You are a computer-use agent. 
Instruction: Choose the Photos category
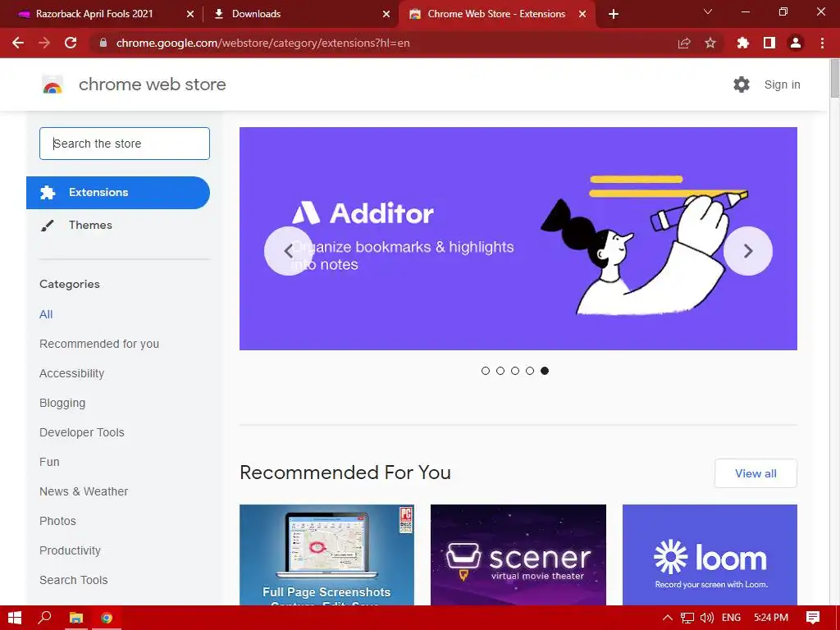click(x=58, y=521)
